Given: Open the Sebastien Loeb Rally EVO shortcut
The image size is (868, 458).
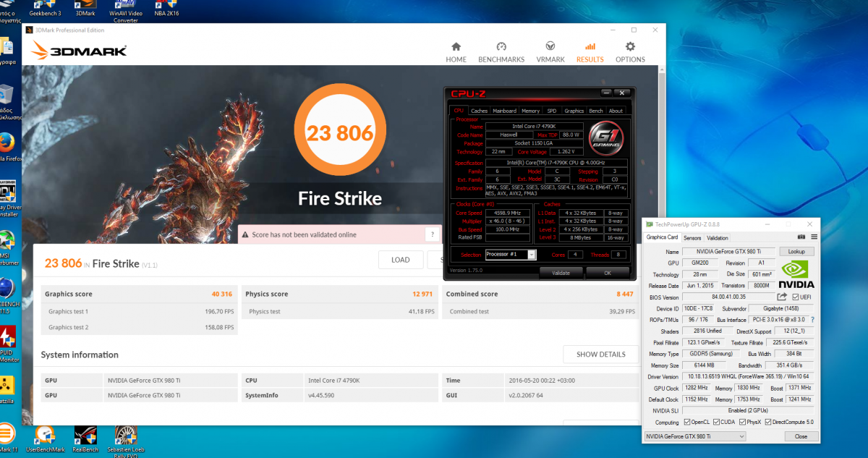Looking at the screenshot, I should tap(127, 440).
